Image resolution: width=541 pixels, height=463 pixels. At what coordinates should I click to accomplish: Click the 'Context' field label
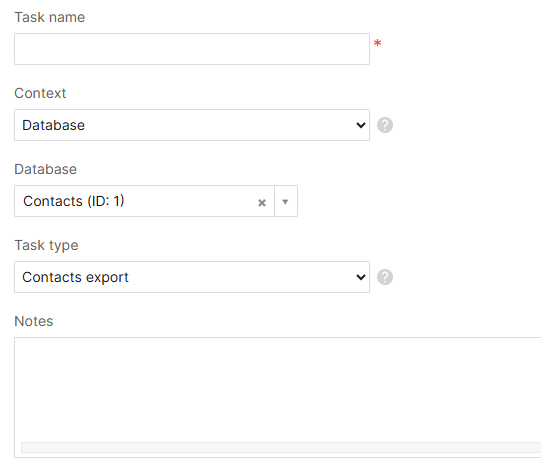pos(40,93)
